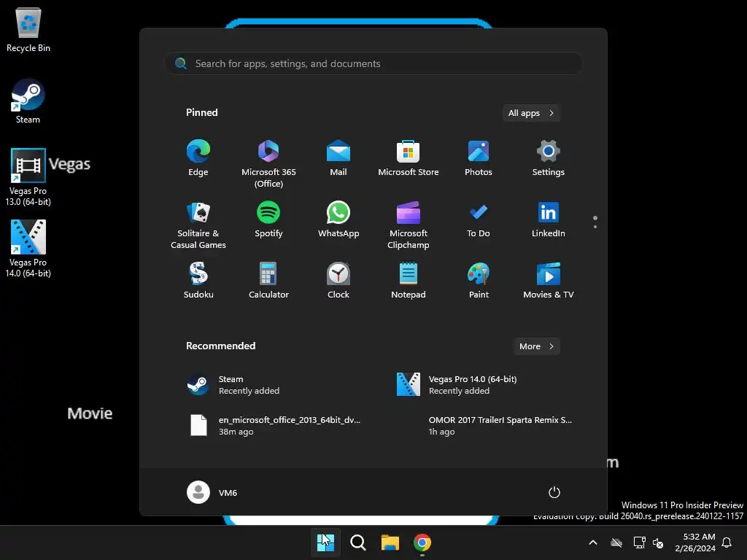Open Microsoft Clipchamp
This screenshot has width=747, height=560.
[x=409, y=225]
